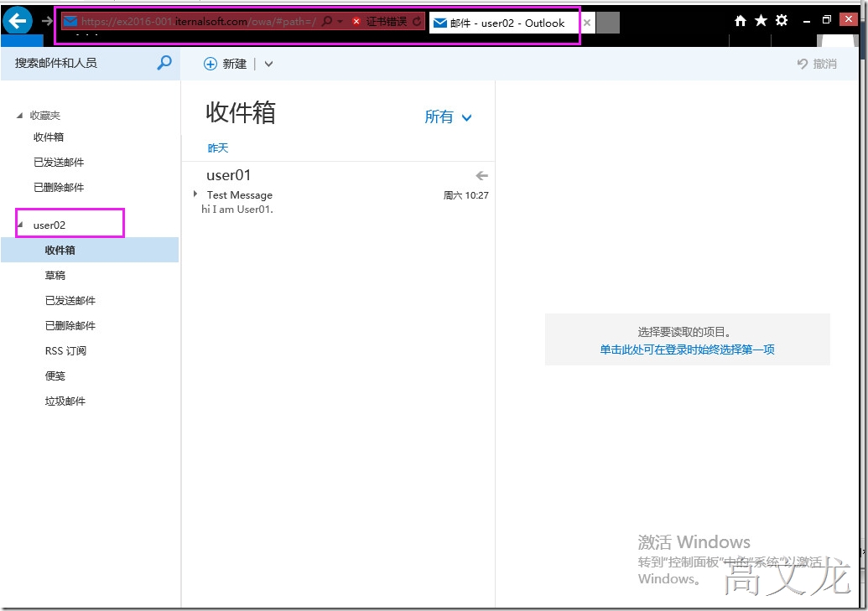Screen dimensions: 868x611
Task: Select 收件箱 under favorites
Action: pos(49,137)
